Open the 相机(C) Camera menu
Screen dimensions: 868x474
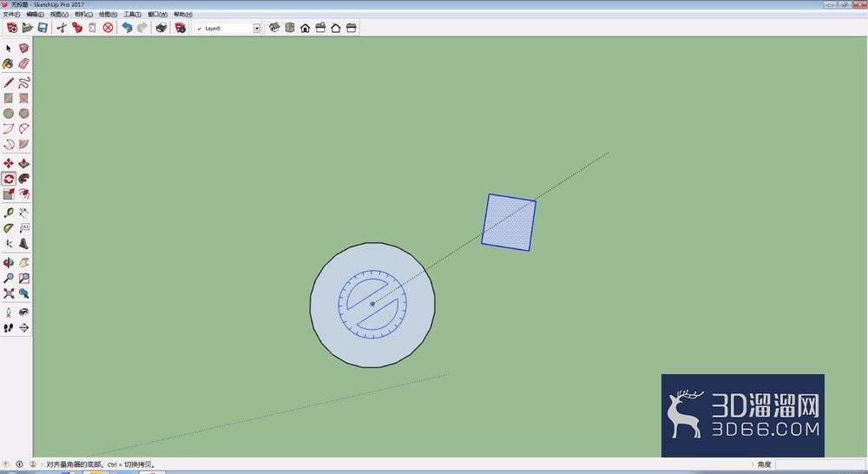(x=83, y=15)
